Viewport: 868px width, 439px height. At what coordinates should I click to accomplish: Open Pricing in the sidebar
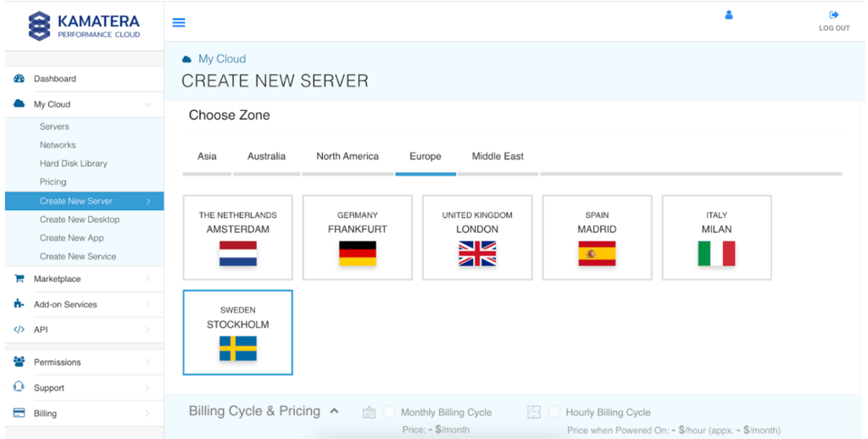53,181
